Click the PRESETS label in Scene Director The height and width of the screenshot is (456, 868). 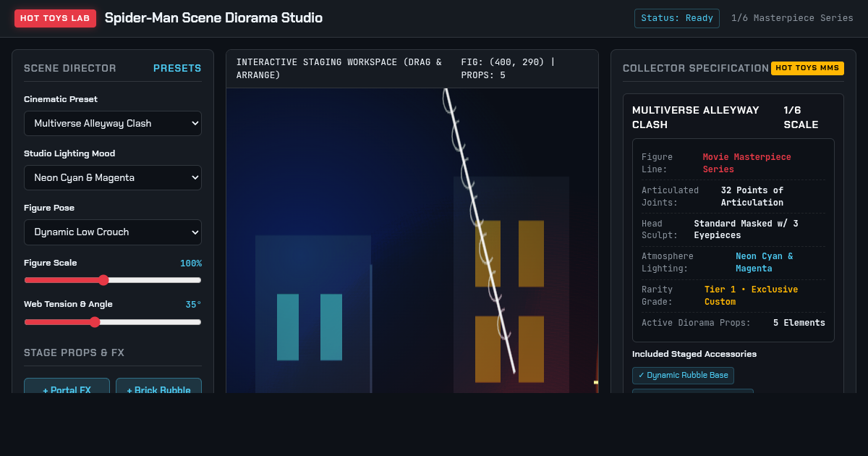click(177, 68)
